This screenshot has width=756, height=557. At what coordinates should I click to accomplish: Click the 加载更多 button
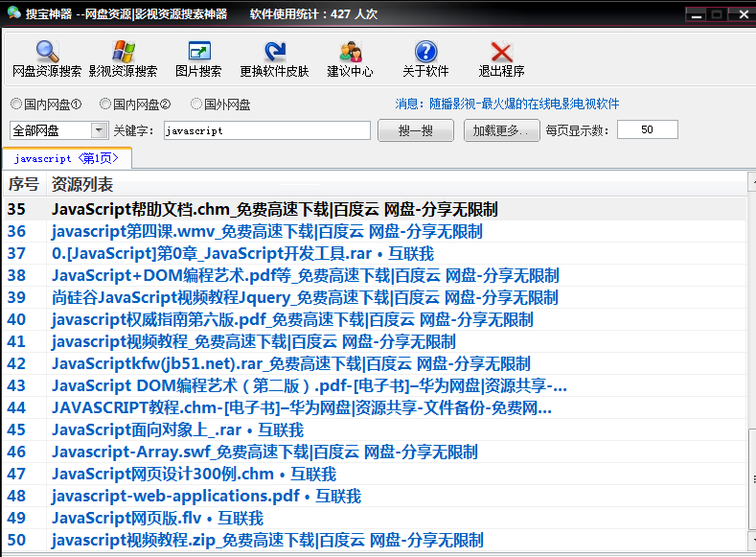[x=501, y=130]
